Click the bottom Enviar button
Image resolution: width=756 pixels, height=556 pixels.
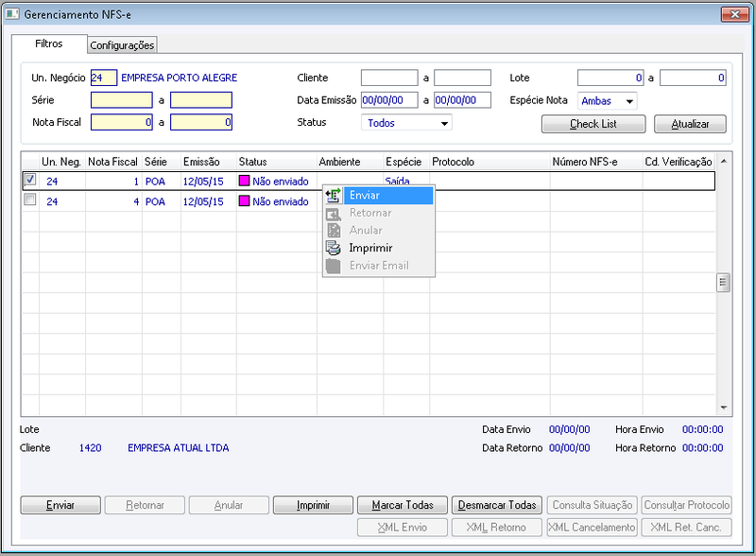click(x=60, y=505)
